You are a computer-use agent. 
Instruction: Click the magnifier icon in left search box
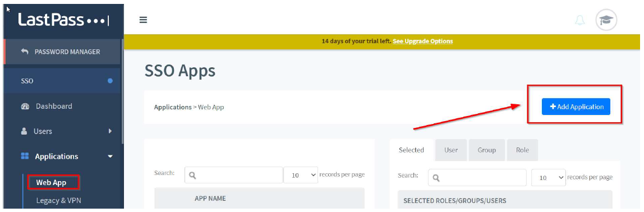(192, 176)
